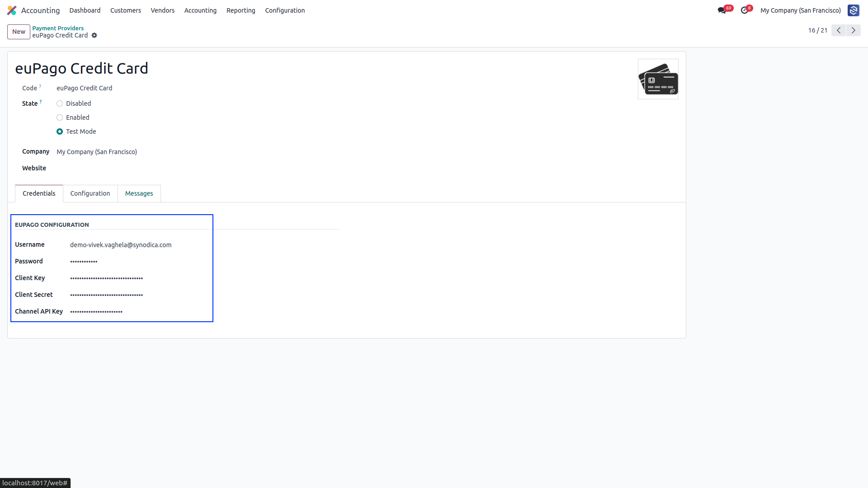Edit the Password field
The width and height of the screenshot is (868, 488).
205,262
